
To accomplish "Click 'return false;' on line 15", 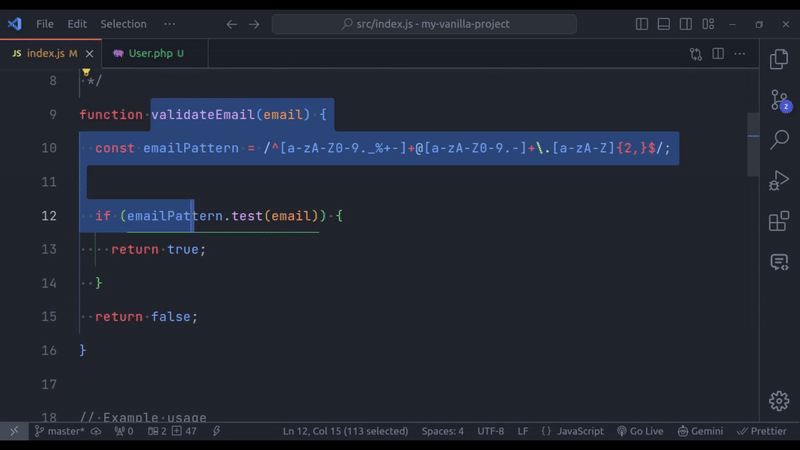I will (146, 316).
